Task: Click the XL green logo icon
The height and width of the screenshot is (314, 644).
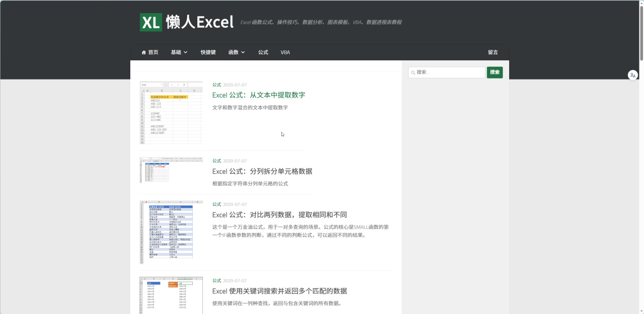Action: (151, 22)
